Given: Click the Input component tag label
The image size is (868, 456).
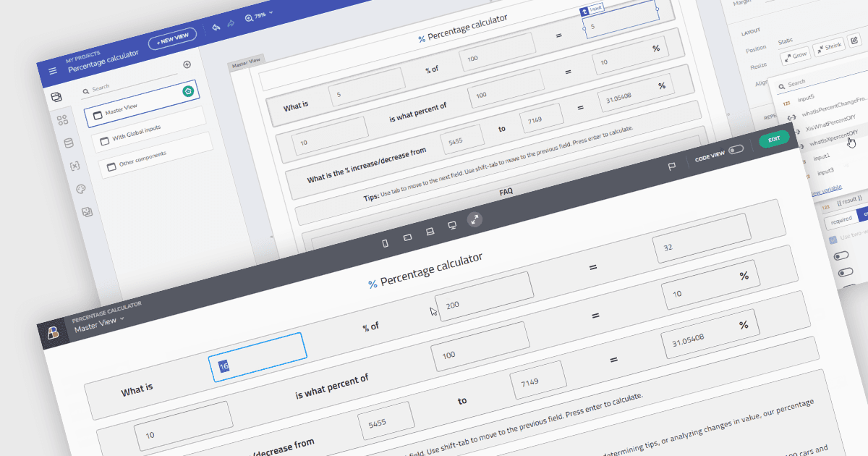Looking at the screenshot, I should click(591, 9).
